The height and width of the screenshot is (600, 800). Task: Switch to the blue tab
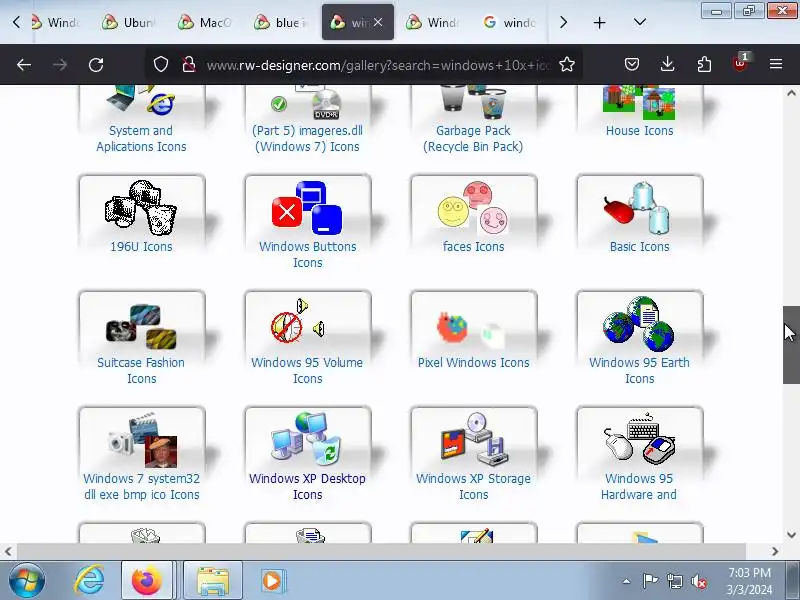[281, 22]
